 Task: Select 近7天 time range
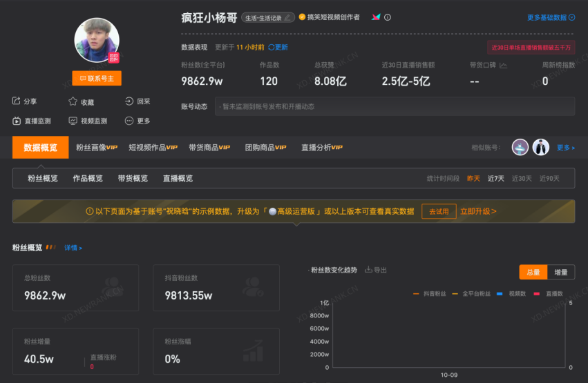pos(495,179)
